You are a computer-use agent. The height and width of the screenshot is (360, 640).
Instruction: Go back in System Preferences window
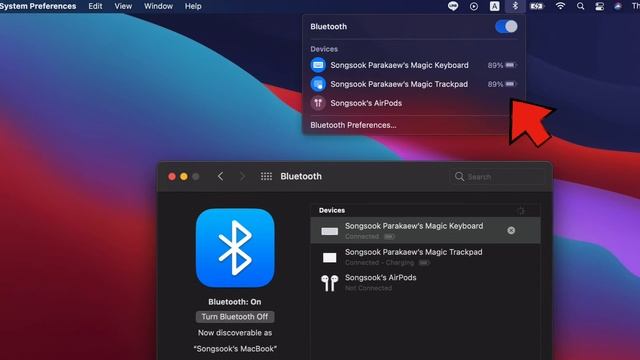tap(220, 176)
